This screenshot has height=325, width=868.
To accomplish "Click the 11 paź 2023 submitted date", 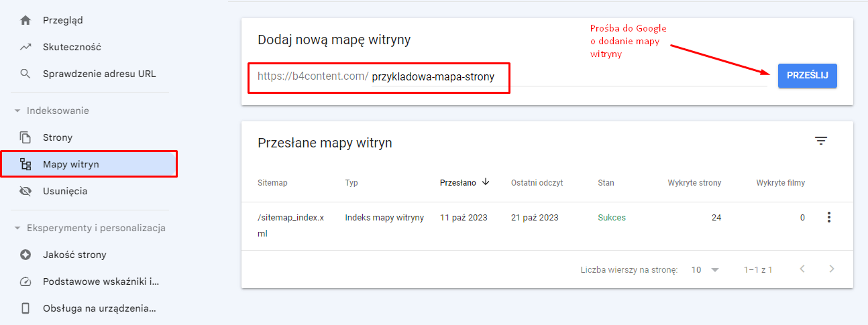I will pos(464,218).
